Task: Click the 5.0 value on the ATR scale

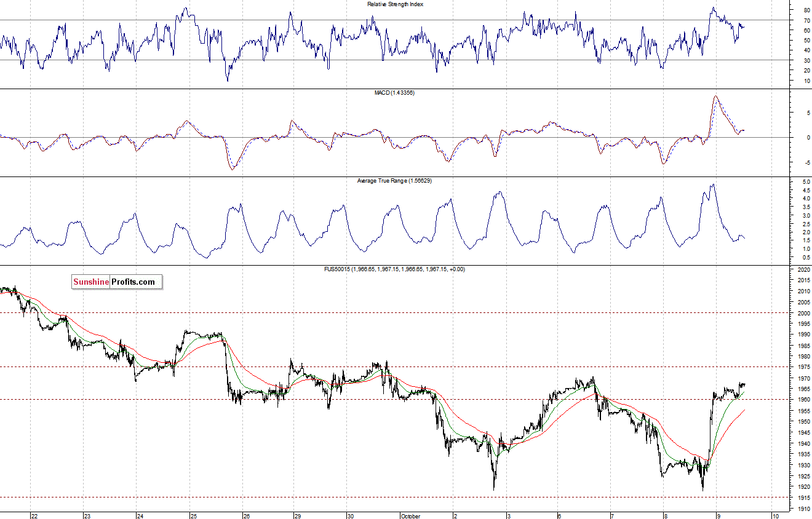Action: (806, 183)
